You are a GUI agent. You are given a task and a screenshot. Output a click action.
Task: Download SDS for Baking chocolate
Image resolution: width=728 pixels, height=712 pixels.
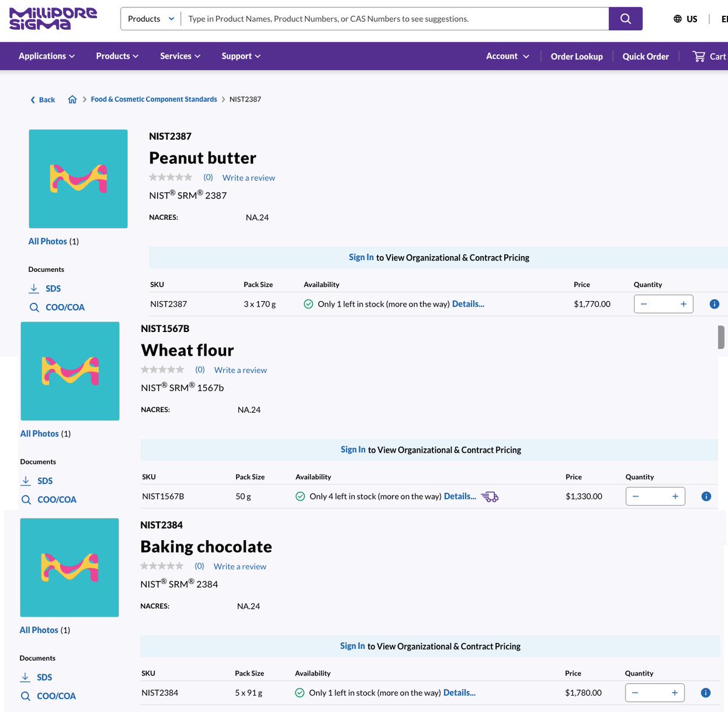coord(36,677)
